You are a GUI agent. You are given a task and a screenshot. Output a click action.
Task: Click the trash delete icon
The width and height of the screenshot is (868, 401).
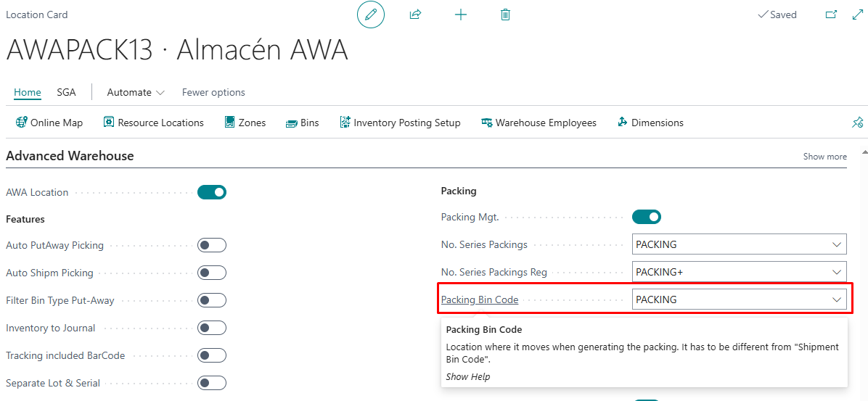click(506, 15)
